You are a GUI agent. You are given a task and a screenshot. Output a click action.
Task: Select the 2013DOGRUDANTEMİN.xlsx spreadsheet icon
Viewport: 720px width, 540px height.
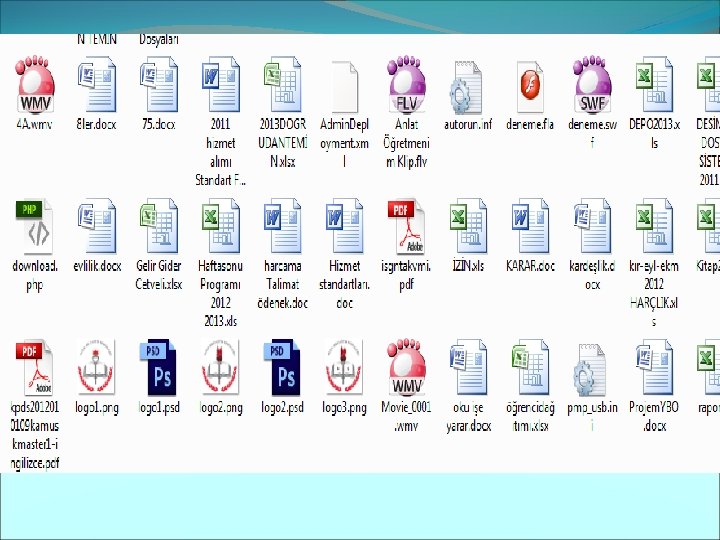pyautogui.click(x=282, y=85)
